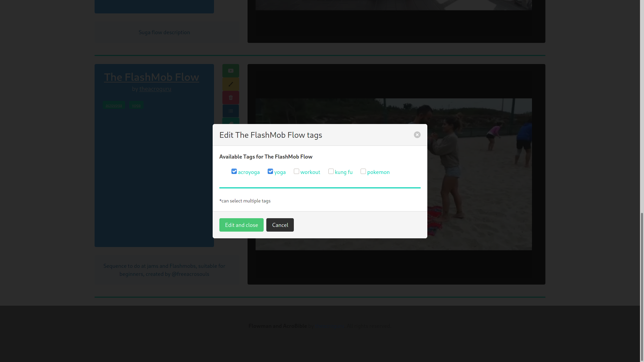Tick the kung fu tag checkbox
644x362 pixels.
click(x=331, y=171)
